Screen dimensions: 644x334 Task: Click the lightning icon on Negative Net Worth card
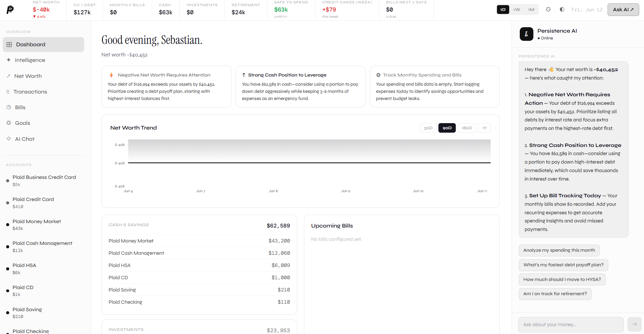(111, 75)
